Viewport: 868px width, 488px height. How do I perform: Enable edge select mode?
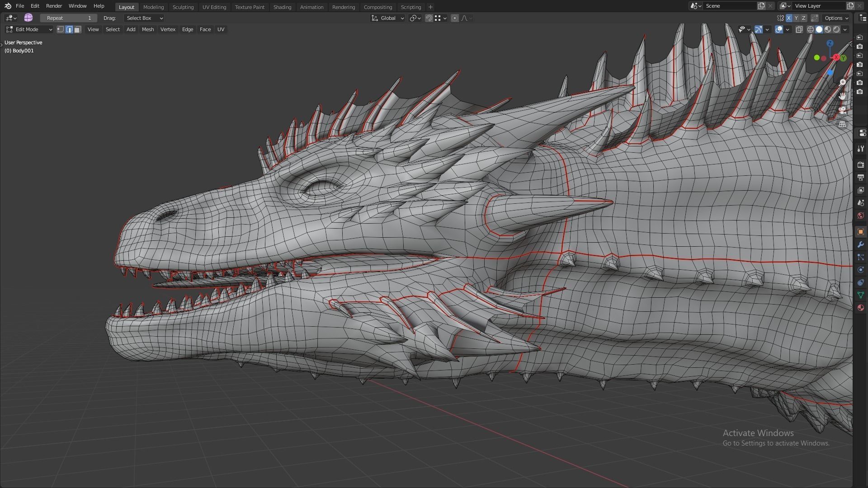[x=69, y=29]
